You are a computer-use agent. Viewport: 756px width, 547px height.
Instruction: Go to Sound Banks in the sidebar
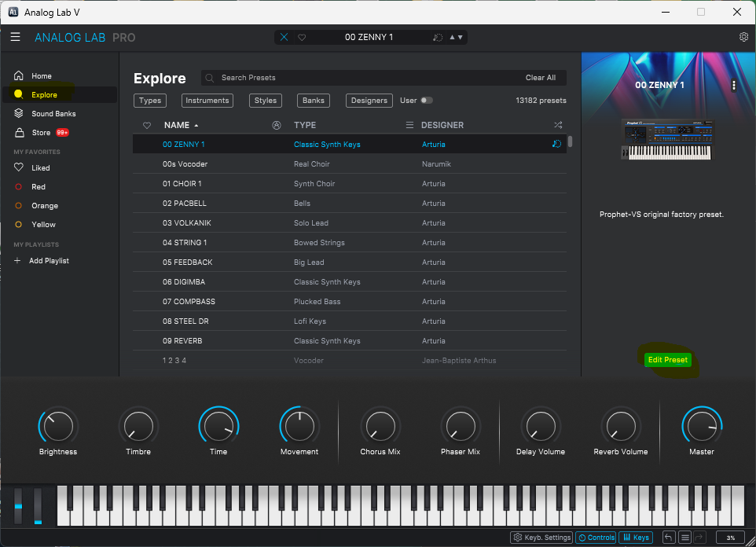click(x=53, y=114)
